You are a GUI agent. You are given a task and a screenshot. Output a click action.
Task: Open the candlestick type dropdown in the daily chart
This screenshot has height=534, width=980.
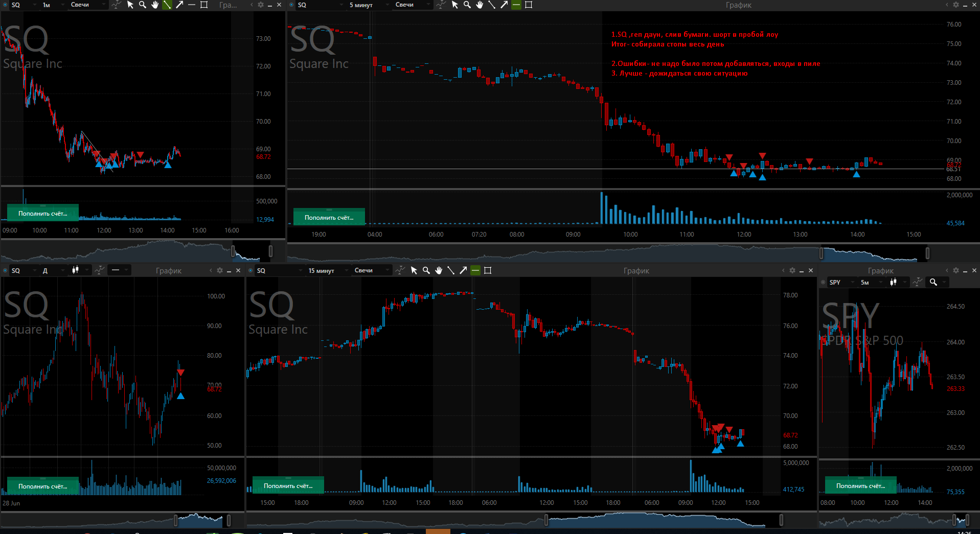coord(81,270)
